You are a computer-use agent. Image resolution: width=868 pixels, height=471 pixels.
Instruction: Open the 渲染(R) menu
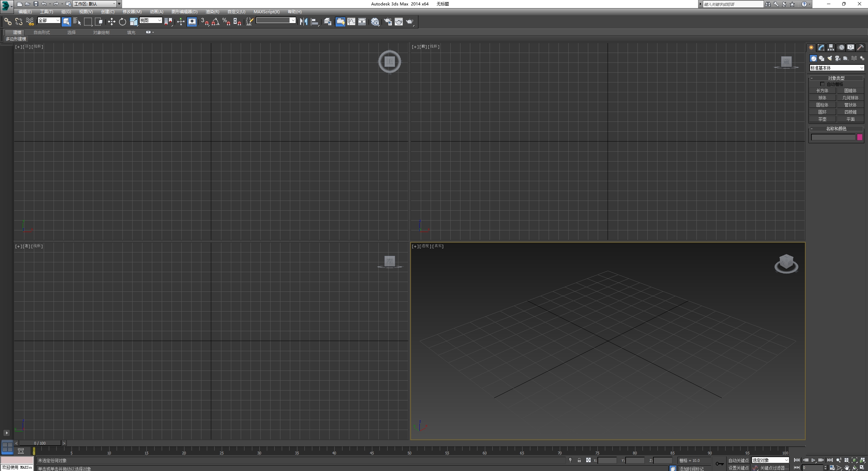[x=212, y=12]
